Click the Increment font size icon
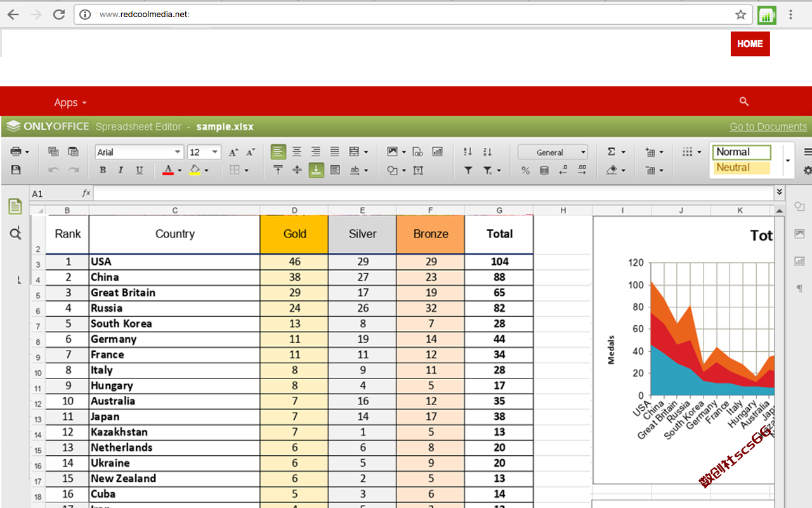 point(233,152)
